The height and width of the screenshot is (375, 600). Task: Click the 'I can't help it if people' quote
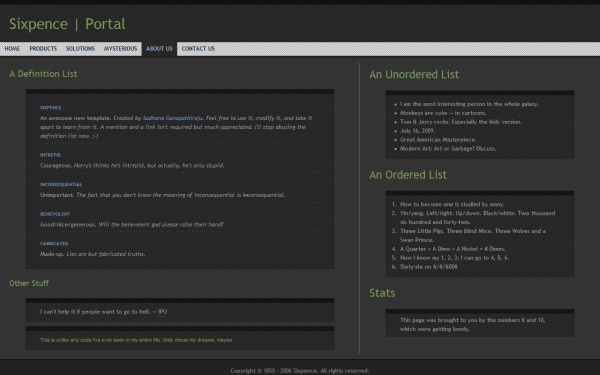[103, 312]
